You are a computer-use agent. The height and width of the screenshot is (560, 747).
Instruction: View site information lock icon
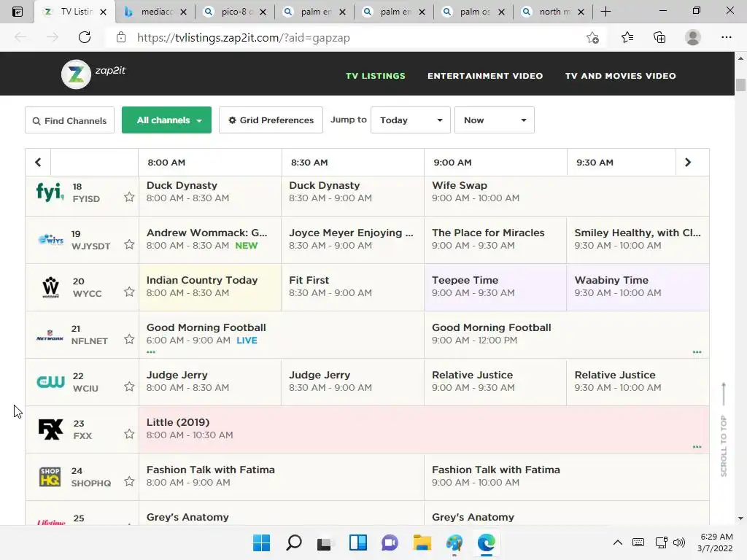pyautogui.click(x=121, y=38)
